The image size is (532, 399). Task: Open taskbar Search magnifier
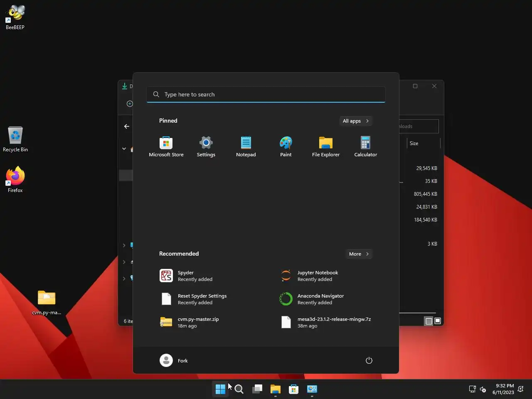coord(239,389)
